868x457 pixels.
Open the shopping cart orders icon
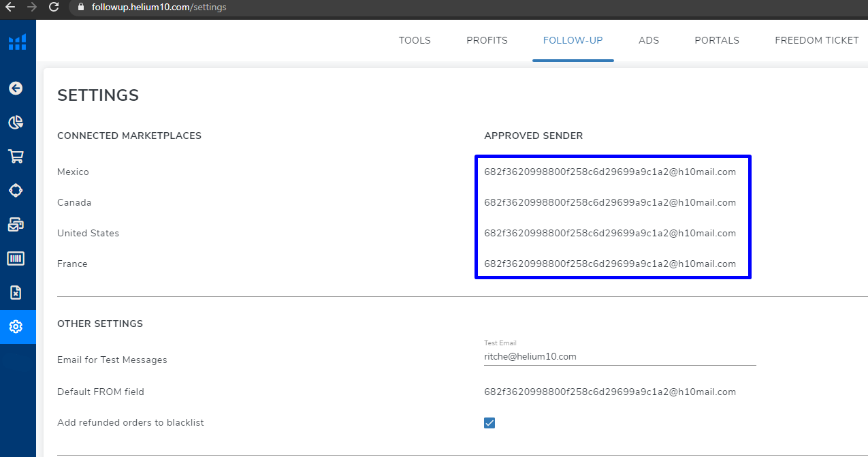click(16, 157)
